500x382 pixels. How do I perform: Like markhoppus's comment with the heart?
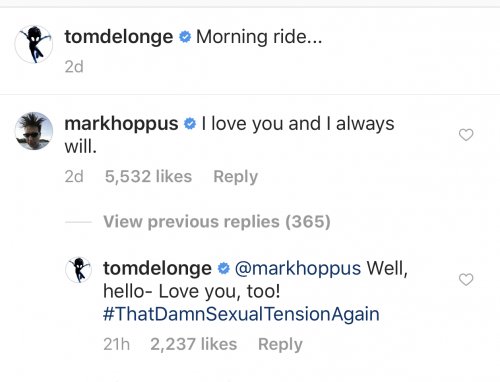coord(466,135)
